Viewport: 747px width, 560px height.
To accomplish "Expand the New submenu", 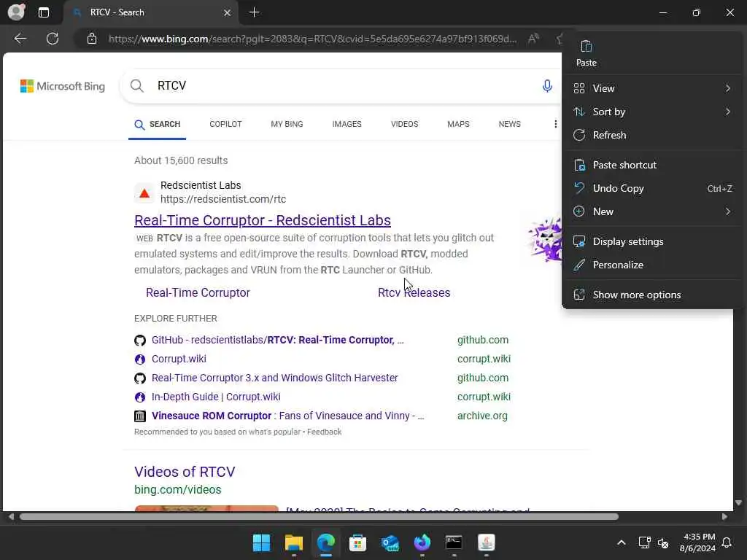I will pyautogui.click(x=652, y=211).
